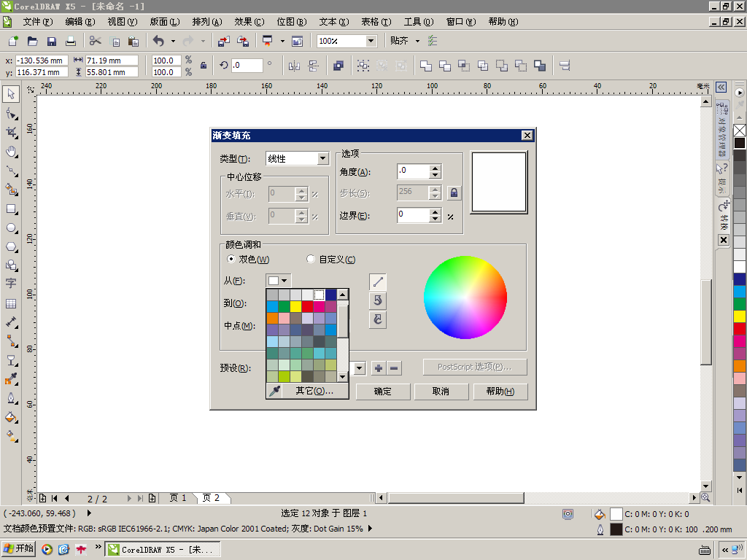Click the clockwise color path button

point(378,319)
